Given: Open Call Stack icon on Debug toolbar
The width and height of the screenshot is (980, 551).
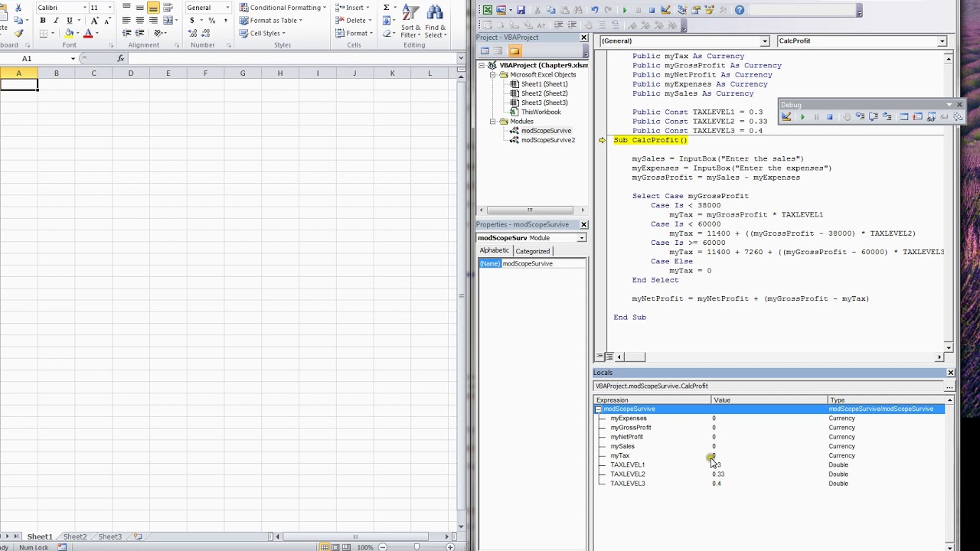Looking at the screenshot, I should pyautogui.click(x=958, y=116).
